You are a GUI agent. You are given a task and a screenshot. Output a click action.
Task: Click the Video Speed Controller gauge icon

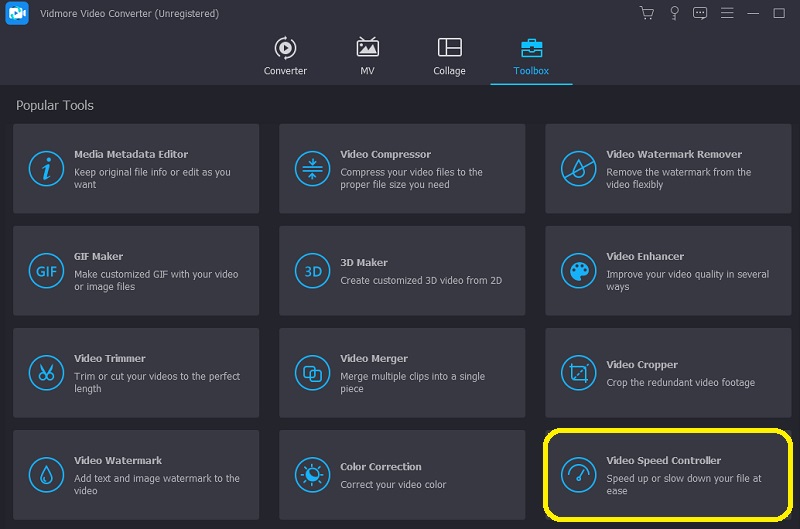point(578,475)
